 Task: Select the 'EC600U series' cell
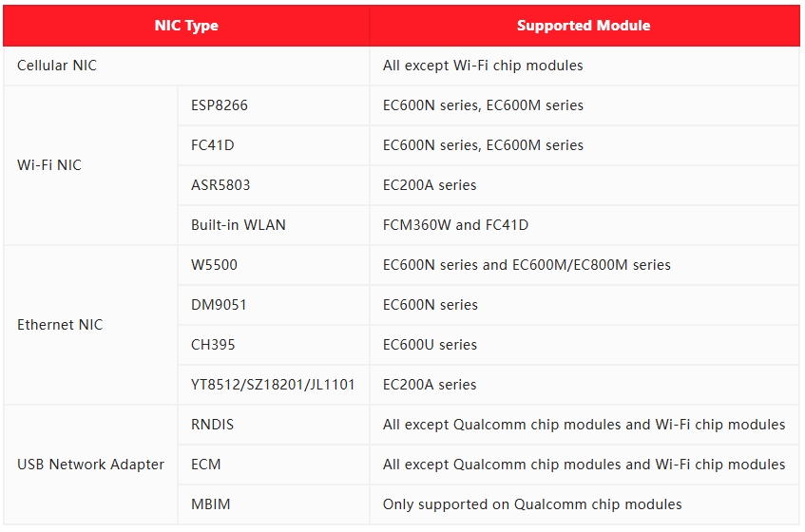click(x=430, y=345)
